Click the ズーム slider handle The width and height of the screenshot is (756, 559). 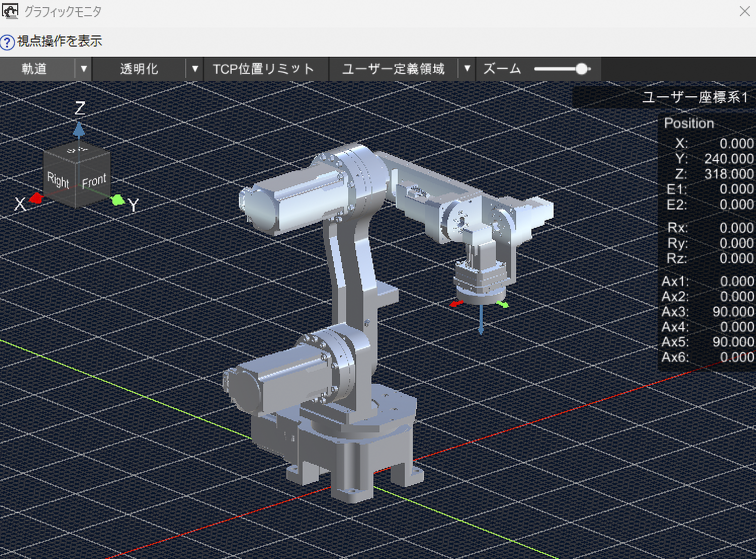(x=582, y=69)
